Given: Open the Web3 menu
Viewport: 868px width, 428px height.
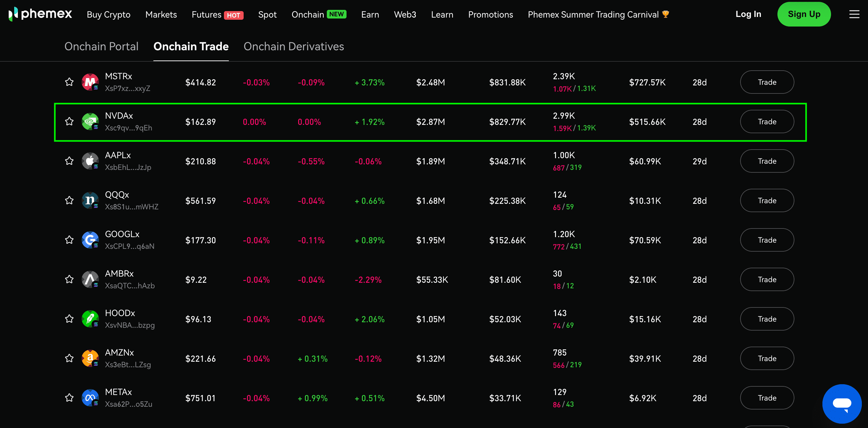Looking at the screenshot, I should (x=405, y=14).
